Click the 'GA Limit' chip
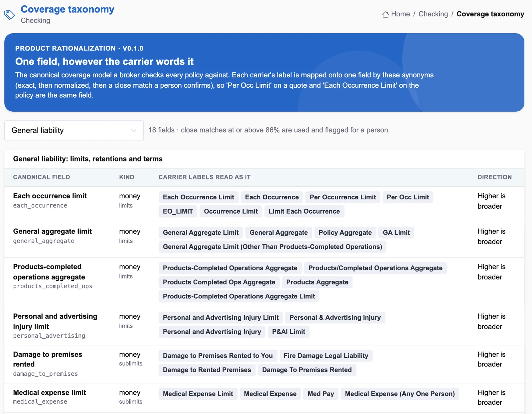The image size is (532, 414). [x=396, y=233]
